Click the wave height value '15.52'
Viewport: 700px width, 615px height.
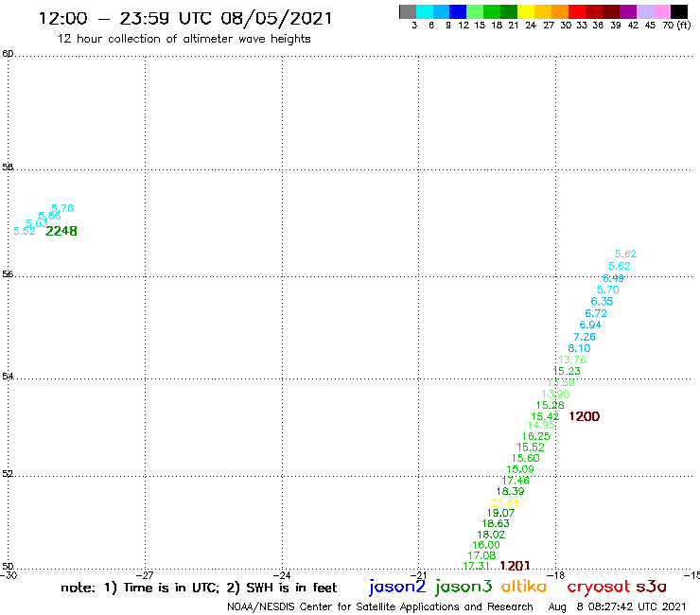click(531, 448)
